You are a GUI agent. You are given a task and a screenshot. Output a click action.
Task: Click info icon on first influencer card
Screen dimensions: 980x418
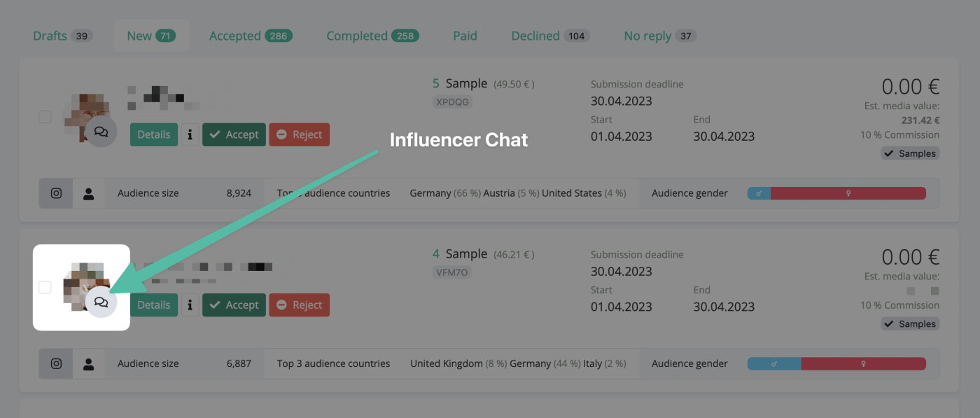point(190,134)
